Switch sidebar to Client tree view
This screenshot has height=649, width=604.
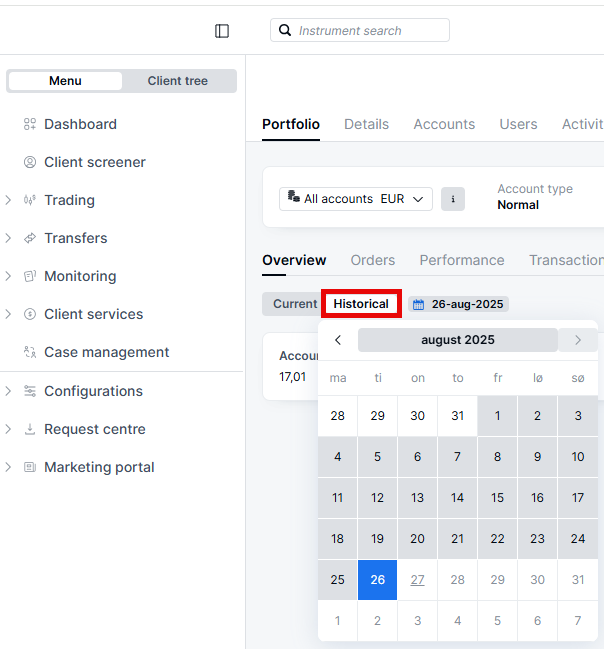click(x=178, y=81)
